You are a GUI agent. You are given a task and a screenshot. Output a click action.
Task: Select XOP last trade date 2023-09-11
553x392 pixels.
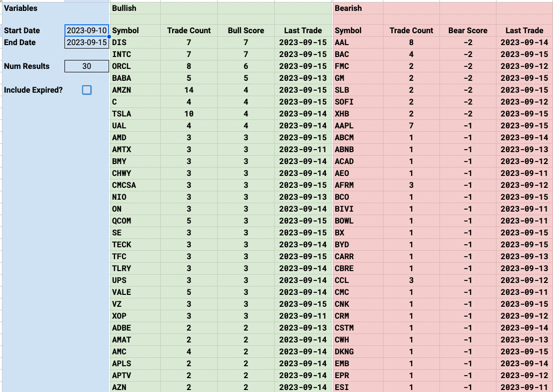click(x=303, y=316)
